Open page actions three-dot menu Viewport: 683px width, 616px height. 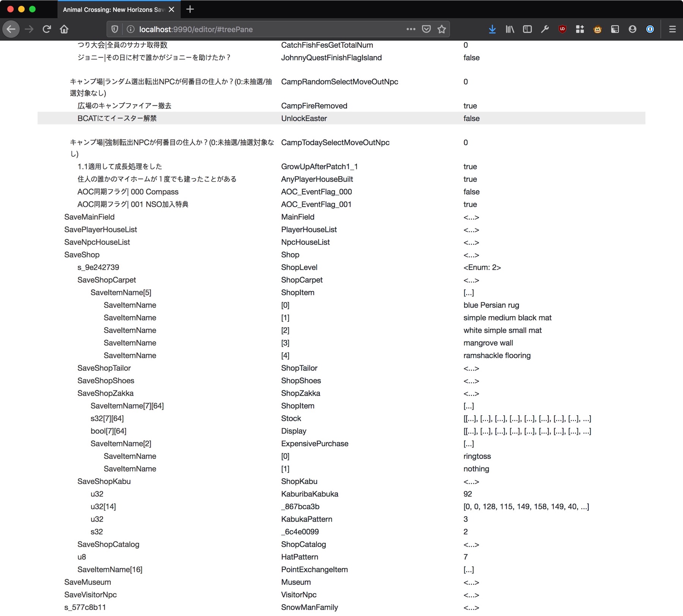[x=411, y=29]
